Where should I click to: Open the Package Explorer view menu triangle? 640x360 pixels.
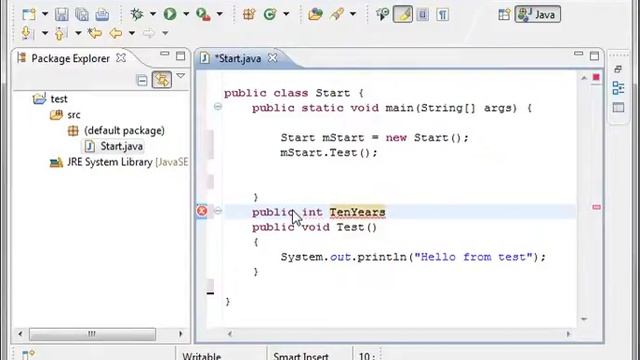tap(180, 76)
